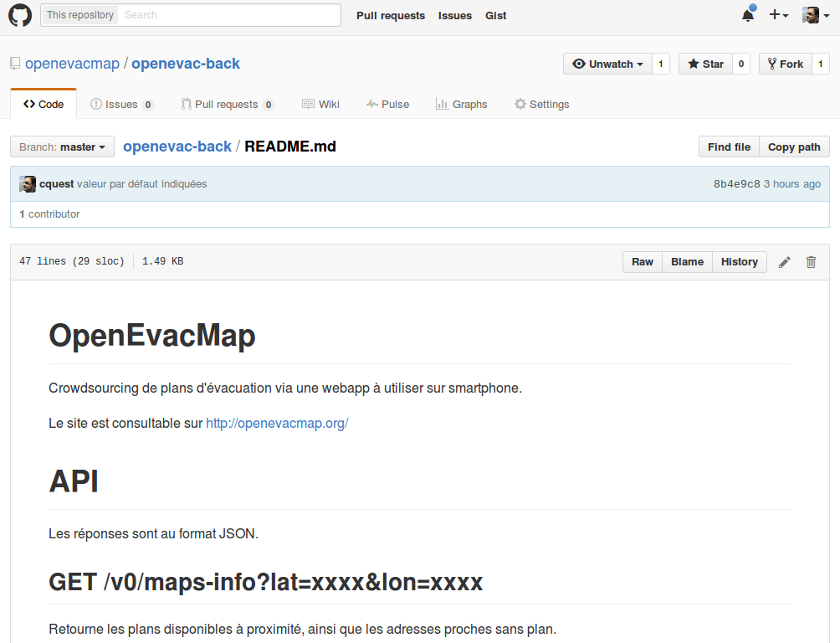View the Raw file
Screen dimensions: 840x643
pyautogui.click(x=643, y=262)
